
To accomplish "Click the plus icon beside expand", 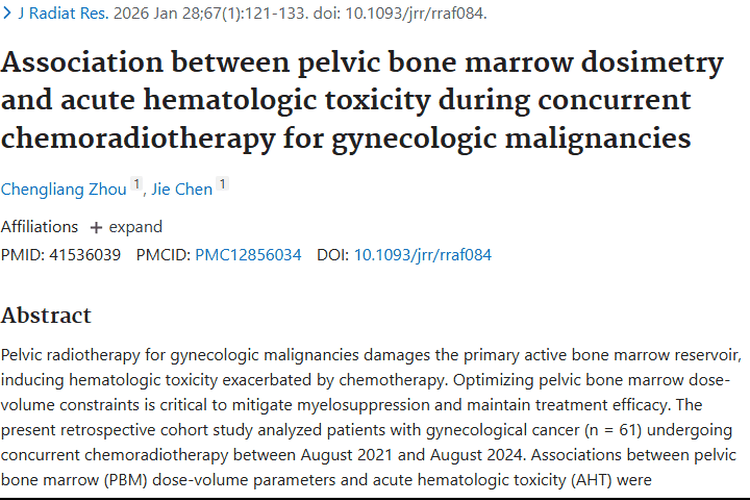I will point(96,227).
